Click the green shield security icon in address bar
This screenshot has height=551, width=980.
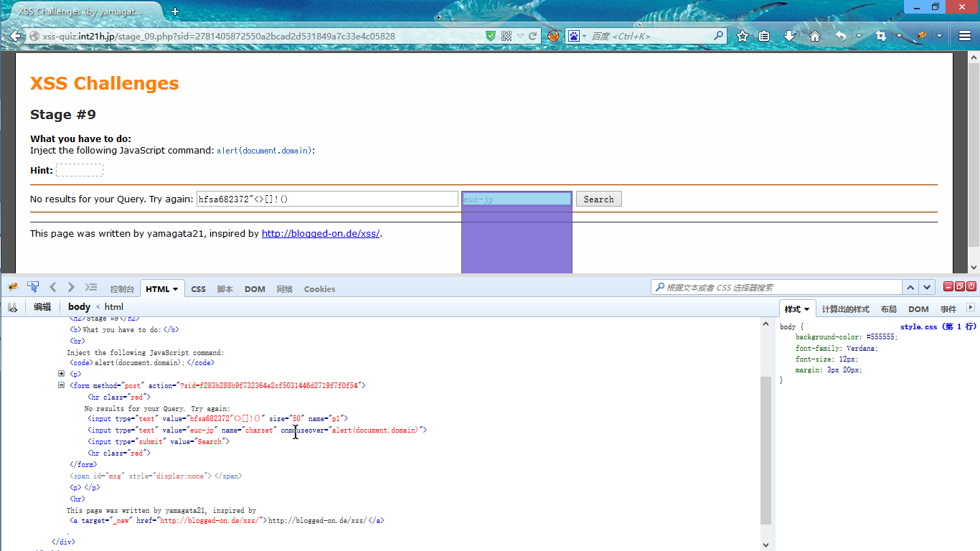pyautogui.click(x=491, y=36)
